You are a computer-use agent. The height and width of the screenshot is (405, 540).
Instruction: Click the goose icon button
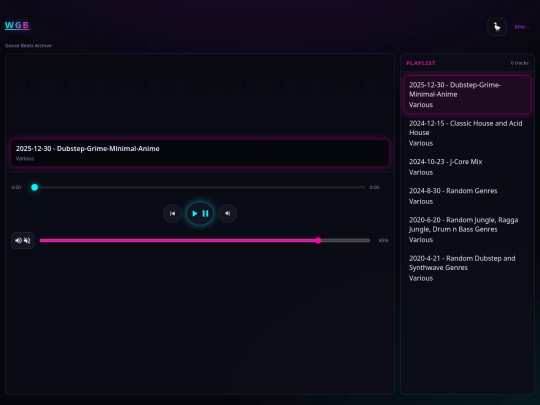(x=497, y=27)
